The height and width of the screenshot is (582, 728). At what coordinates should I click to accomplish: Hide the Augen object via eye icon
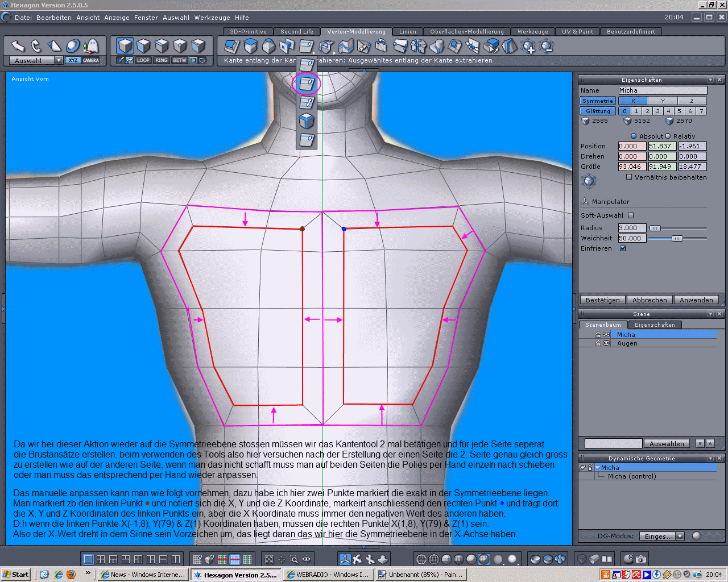606,343
